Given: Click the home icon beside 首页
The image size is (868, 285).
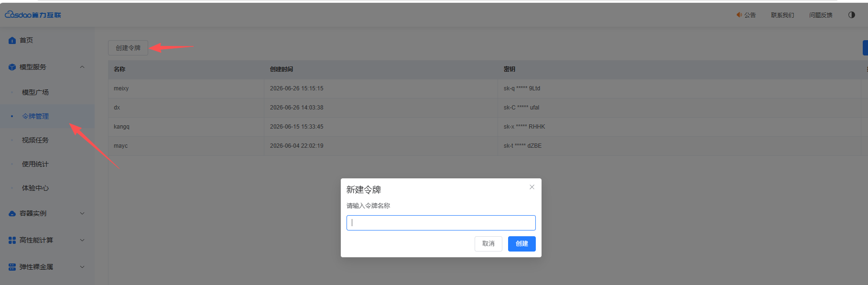Looking at the screenshot, I should [12, 41].
